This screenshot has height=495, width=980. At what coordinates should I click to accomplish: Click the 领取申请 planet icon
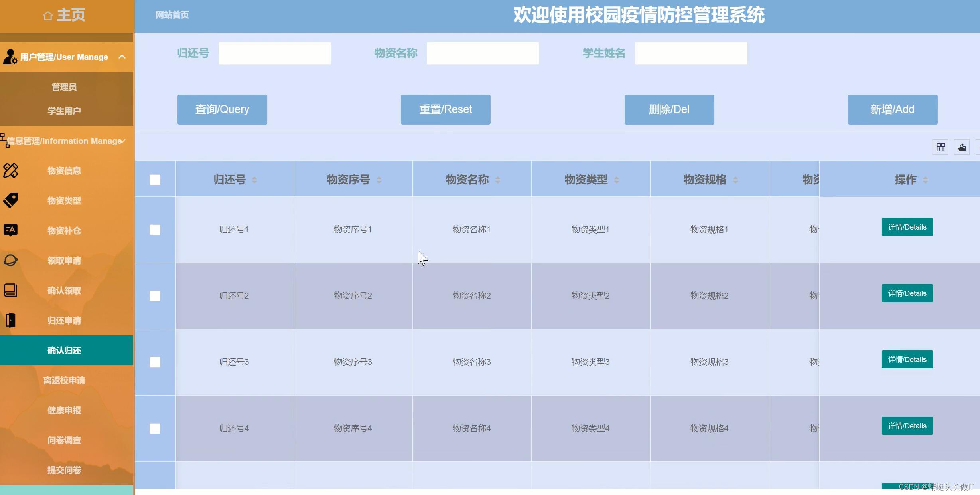(11, 260)
